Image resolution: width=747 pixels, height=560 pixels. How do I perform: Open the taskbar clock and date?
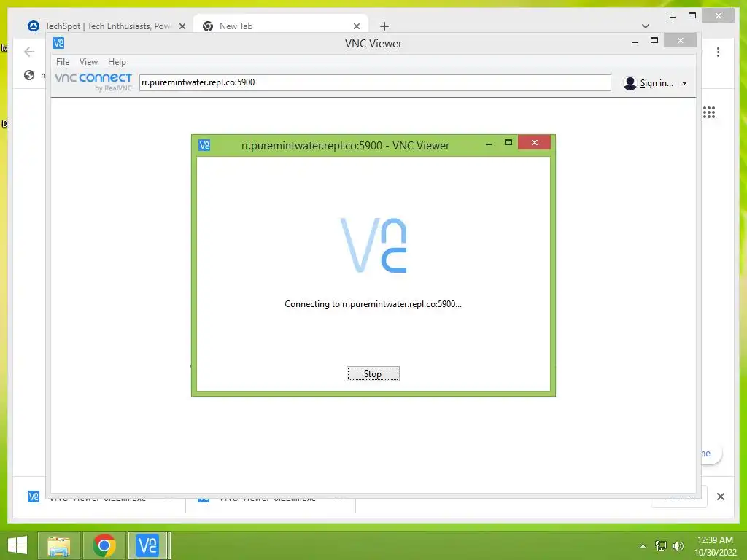(x=715, y=546)
